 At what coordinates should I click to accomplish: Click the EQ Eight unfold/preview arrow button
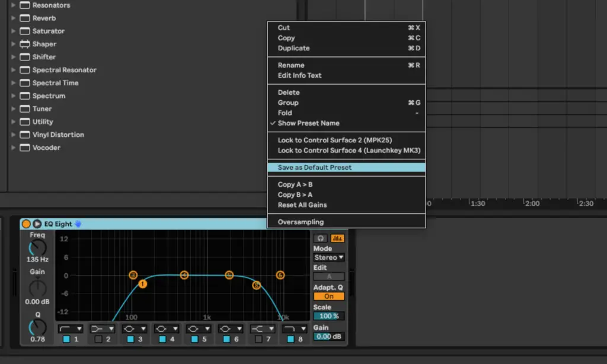pyautogui.click(x=37, y=224)
